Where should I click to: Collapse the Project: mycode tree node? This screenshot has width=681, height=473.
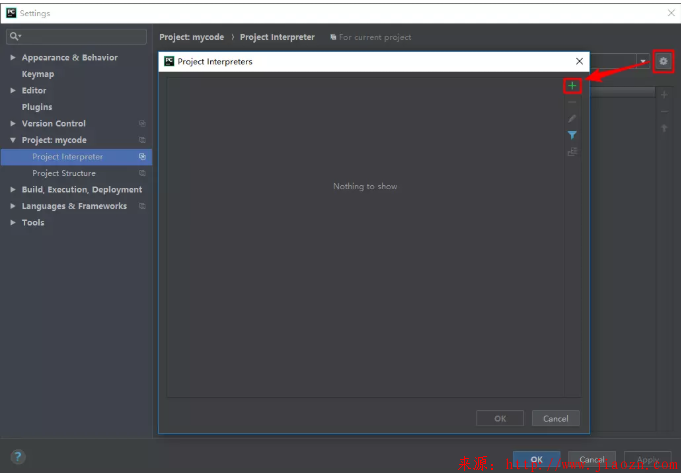pyautogui.click(x=13, y=140)
